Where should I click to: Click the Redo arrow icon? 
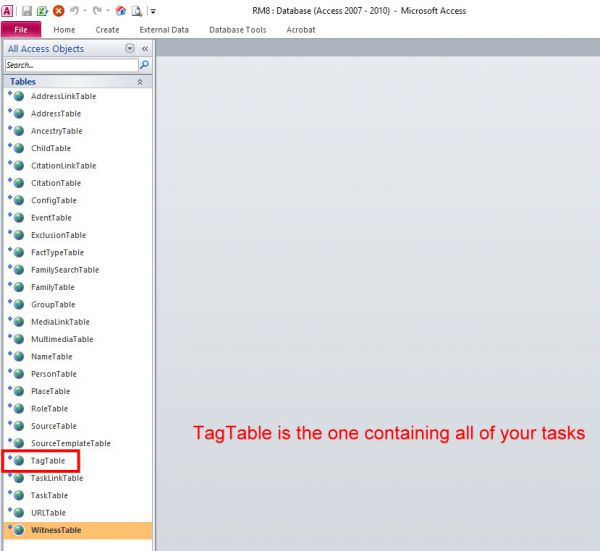point(98,11)
